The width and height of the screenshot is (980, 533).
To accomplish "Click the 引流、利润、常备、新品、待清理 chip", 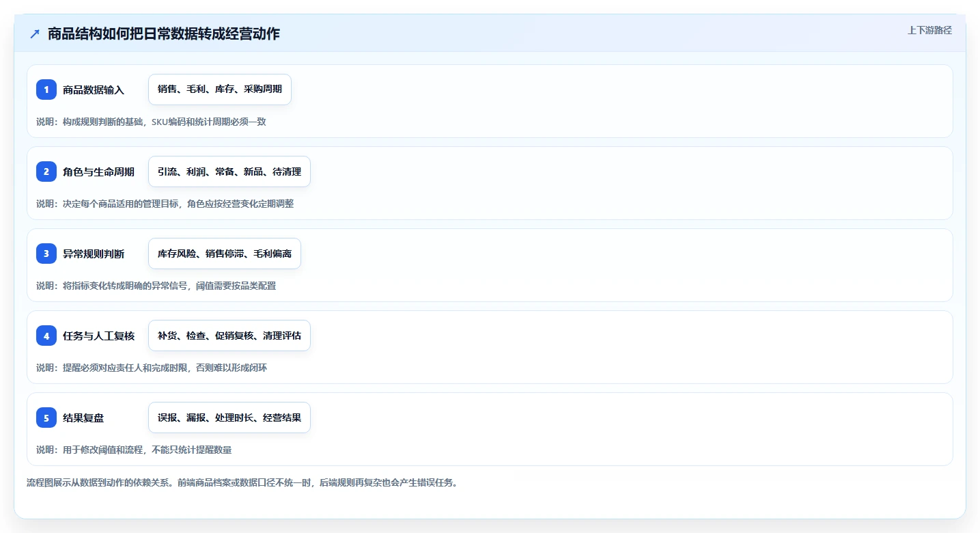I will click(229, 172).
